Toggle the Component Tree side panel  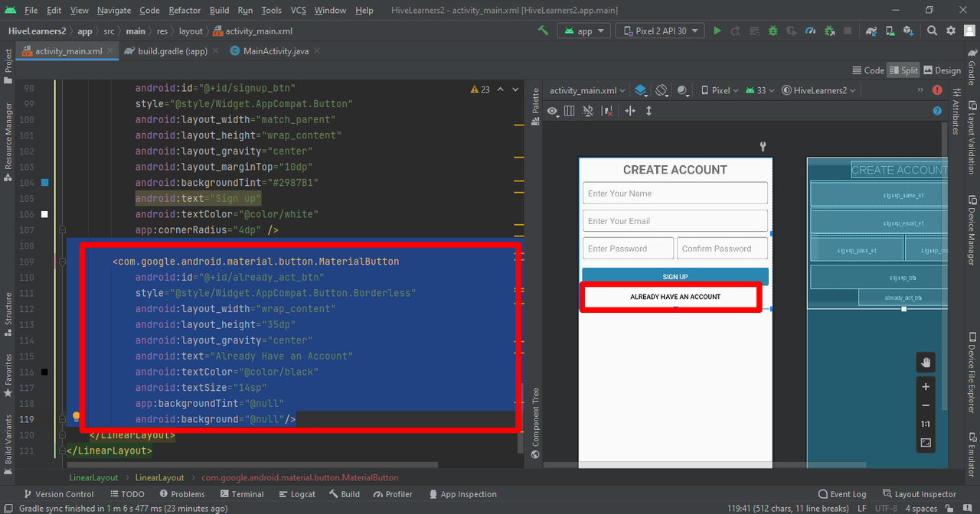tap(535, 423)
